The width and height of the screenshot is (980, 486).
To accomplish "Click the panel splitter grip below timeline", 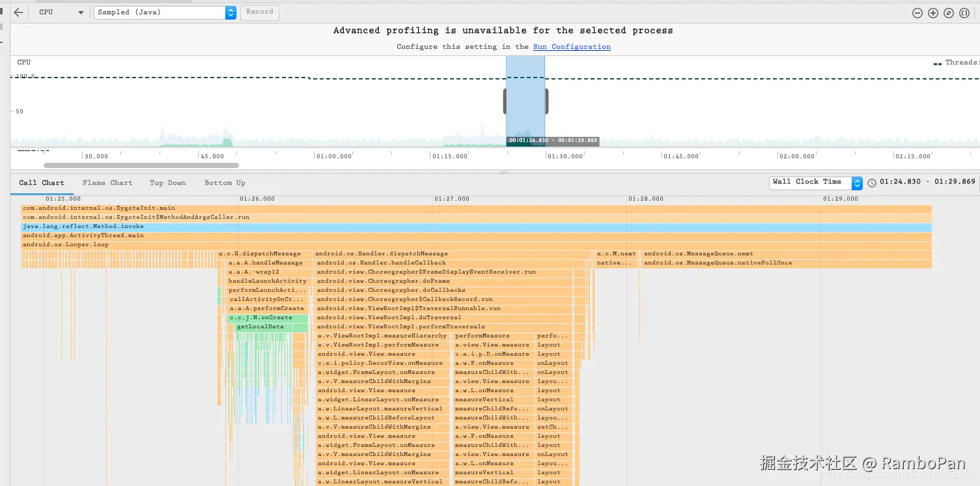I will 503,173.
